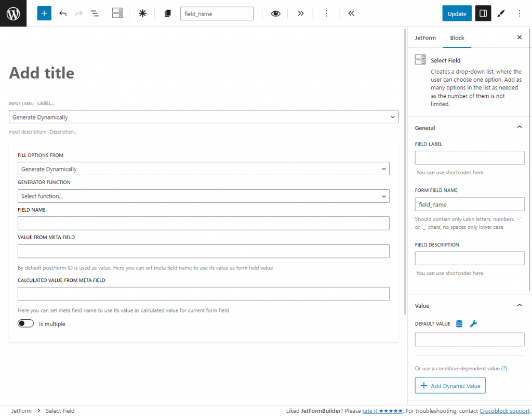Enable the Is multiple toggle

point(25,323)
